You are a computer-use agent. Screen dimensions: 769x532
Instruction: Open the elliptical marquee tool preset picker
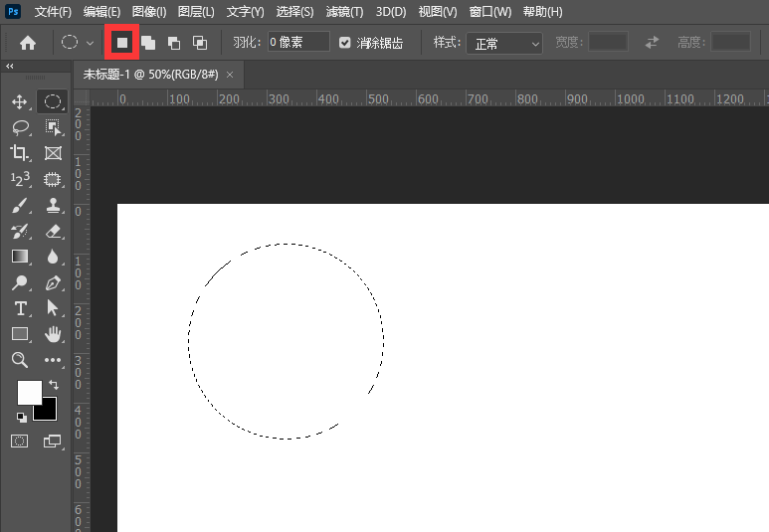[x=78, y=43]
